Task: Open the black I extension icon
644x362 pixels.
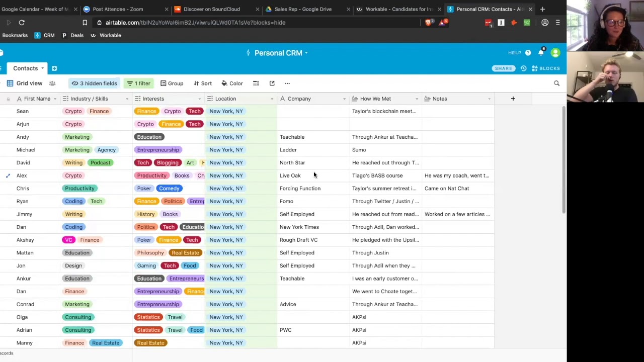Action: coord(501,23)
